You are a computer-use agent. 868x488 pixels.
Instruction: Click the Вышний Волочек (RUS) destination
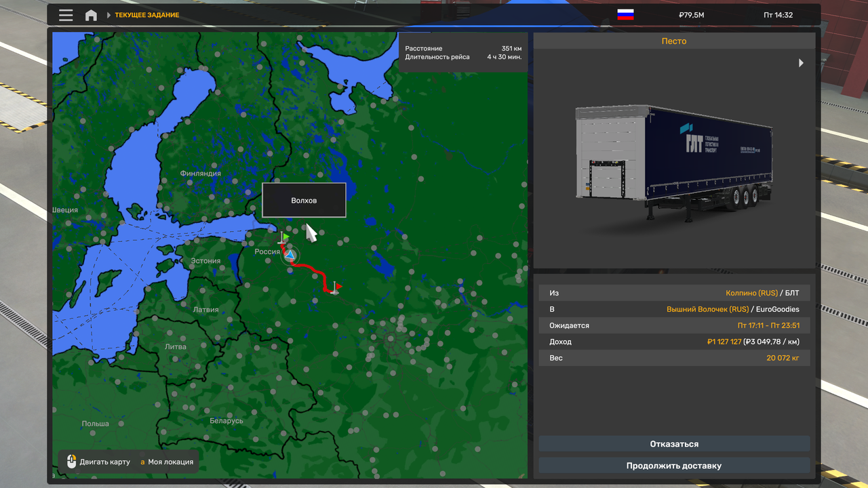point(707,309)
